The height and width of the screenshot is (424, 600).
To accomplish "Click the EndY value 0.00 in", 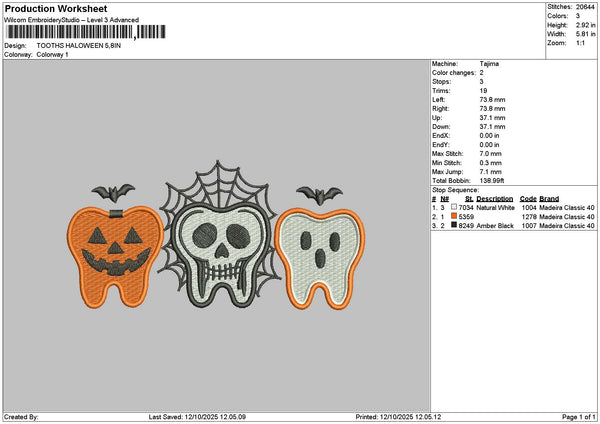I will [489, 145].
